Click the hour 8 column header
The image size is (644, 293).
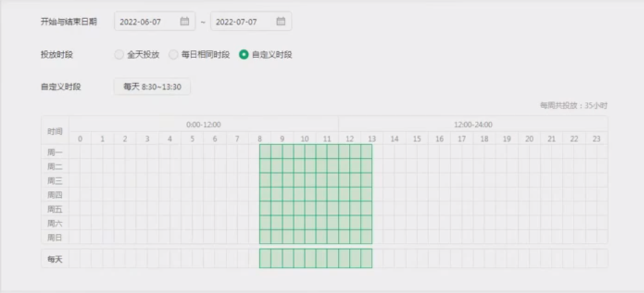click(x=259, y=139)
